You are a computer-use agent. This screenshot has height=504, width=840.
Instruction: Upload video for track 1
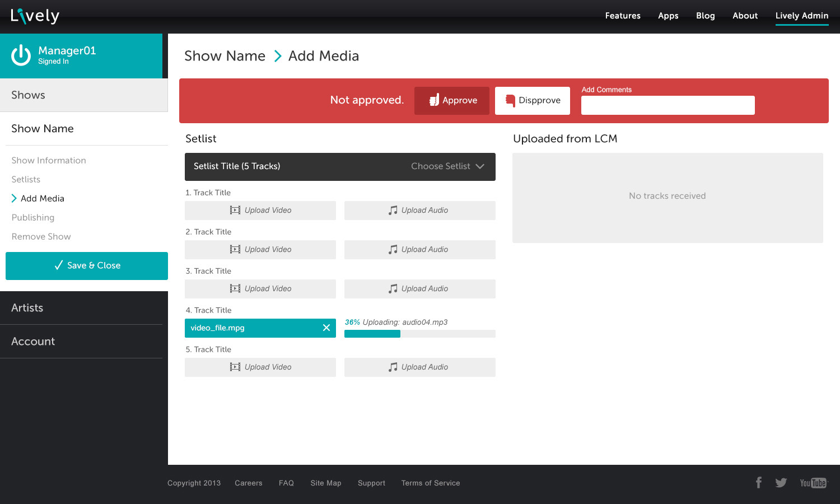point(260,211)
